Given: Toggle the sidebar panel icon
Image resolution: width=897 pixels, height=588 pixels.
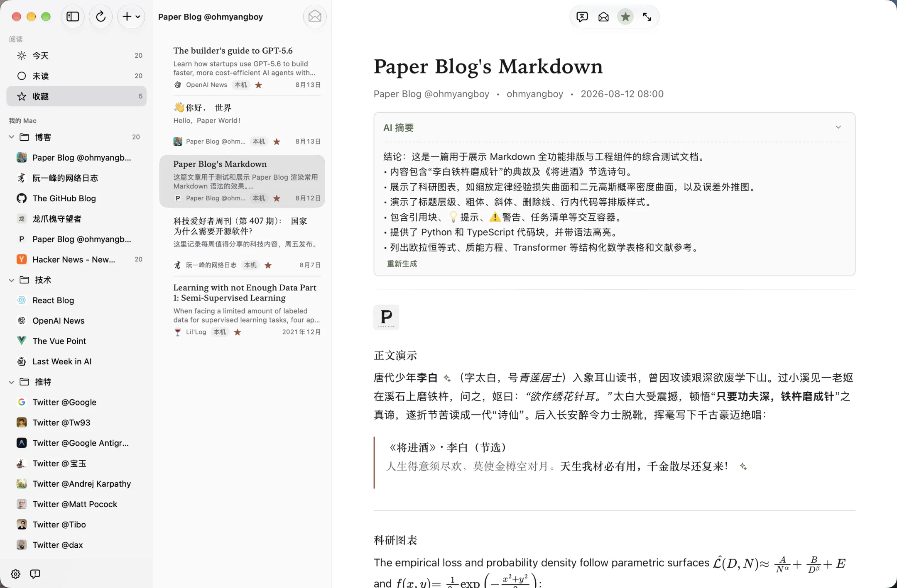Looking at the screenshot, I should pyautogui.click(x=73, y=17).
